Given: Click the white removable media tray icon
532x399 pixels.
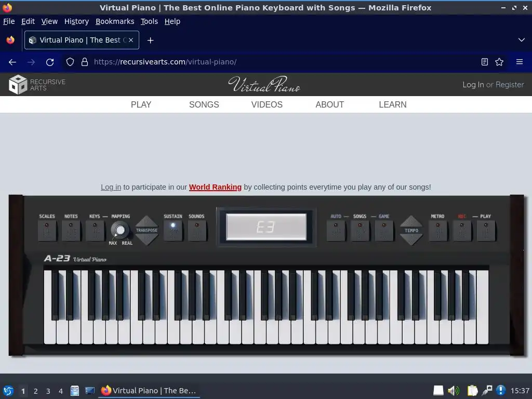Looking at the screenshot, I should click(438, 391).
